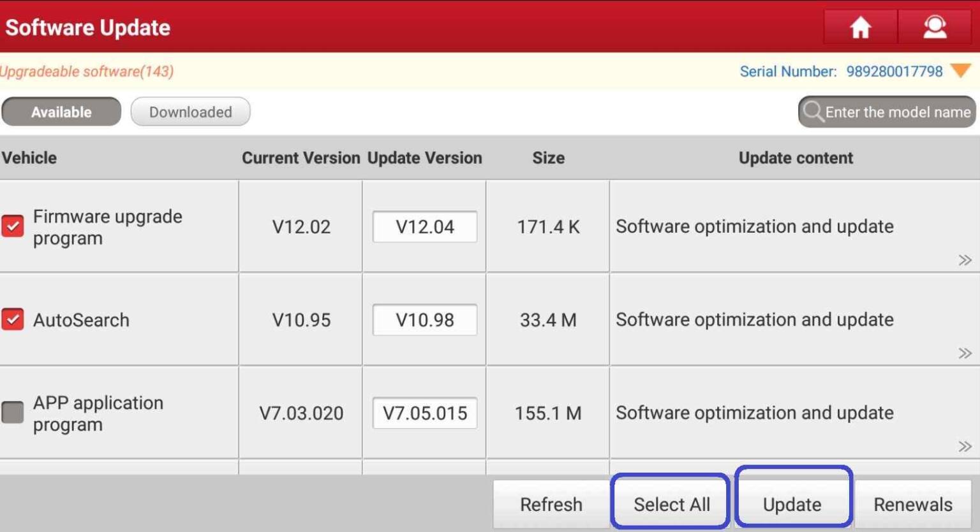Switch to the Available tab
The width and height of the screenshot is (980, 532).
(x=61, y=112)
